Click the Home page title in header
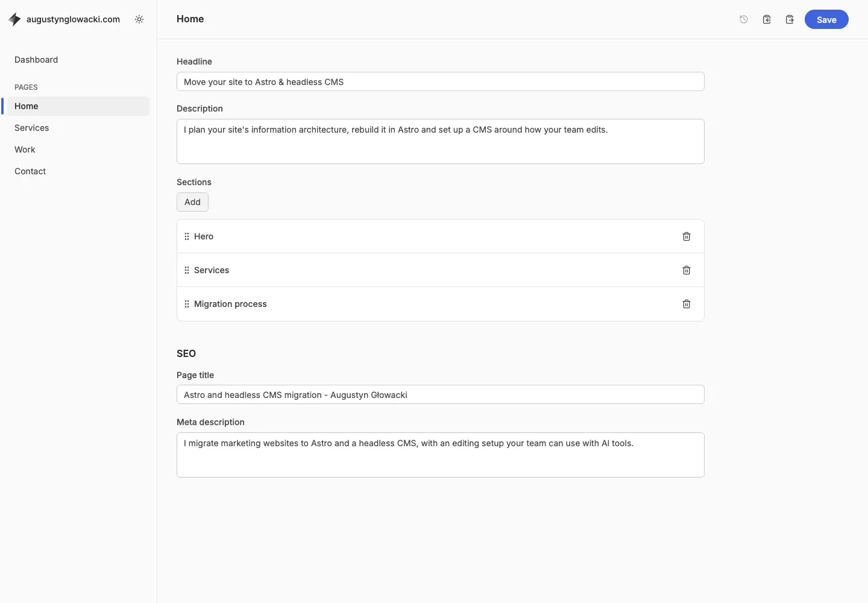This screenshot has height=603, width=868. point(190,19)
